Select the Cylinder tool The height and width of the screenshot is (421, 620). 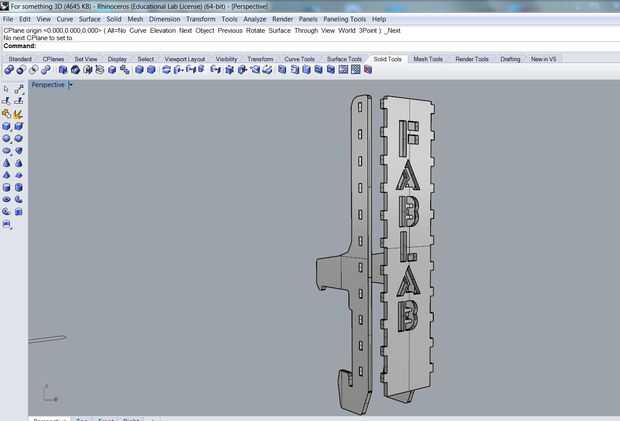point(6,187)
